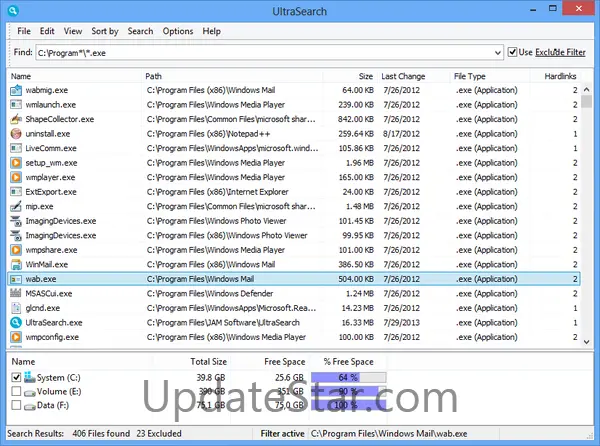600x446 pixels.
Task: Click the mip.exe pen icon
Action: [x=16, y=207]
